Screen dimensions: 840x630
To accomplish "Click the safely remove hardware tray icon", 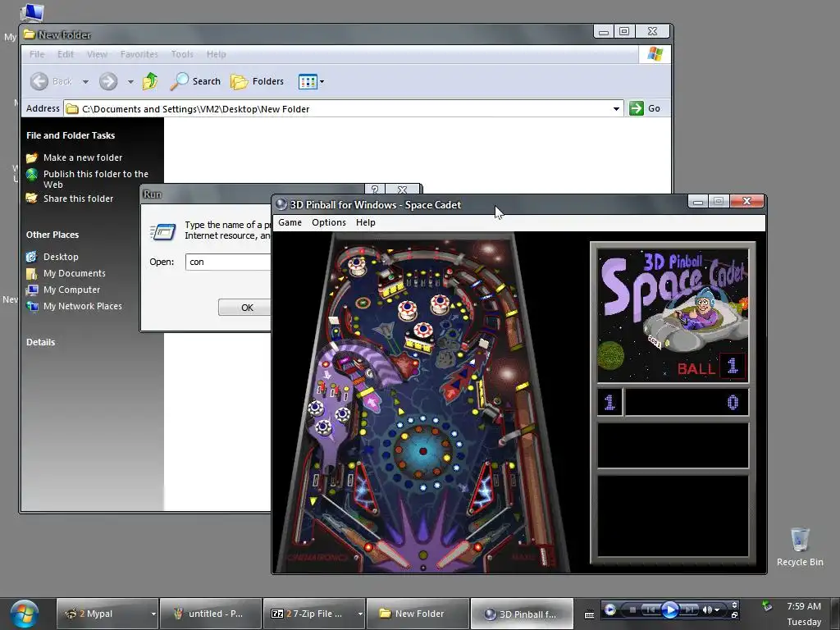I will [767, 606].
